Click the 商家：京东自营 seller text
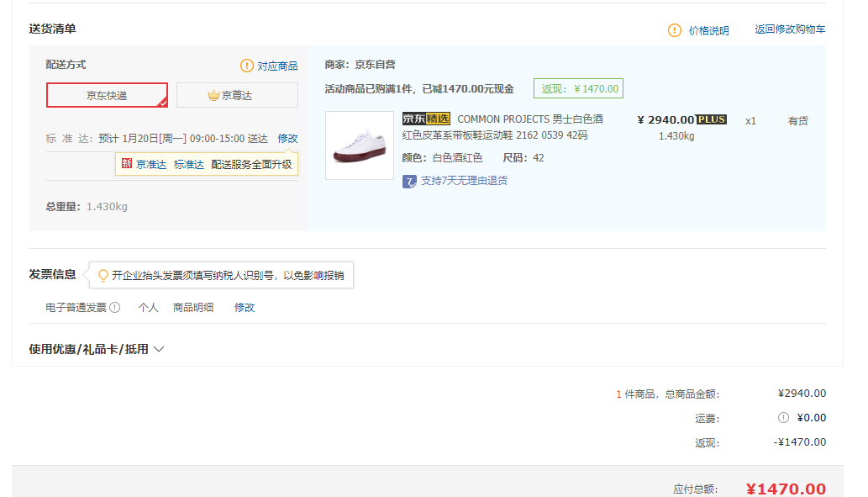 pyautogui.click(x=360, y=65)
